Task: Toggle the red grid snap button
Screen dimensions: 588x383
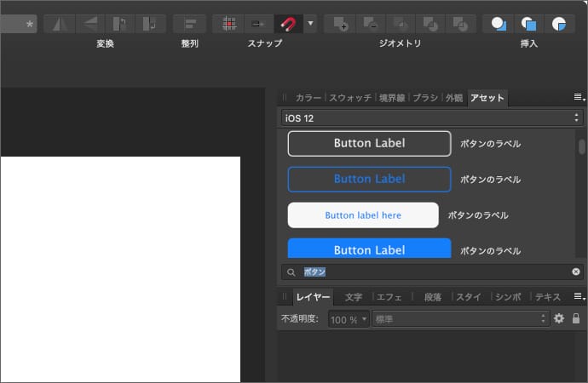Action: click(x=228, y=24)
